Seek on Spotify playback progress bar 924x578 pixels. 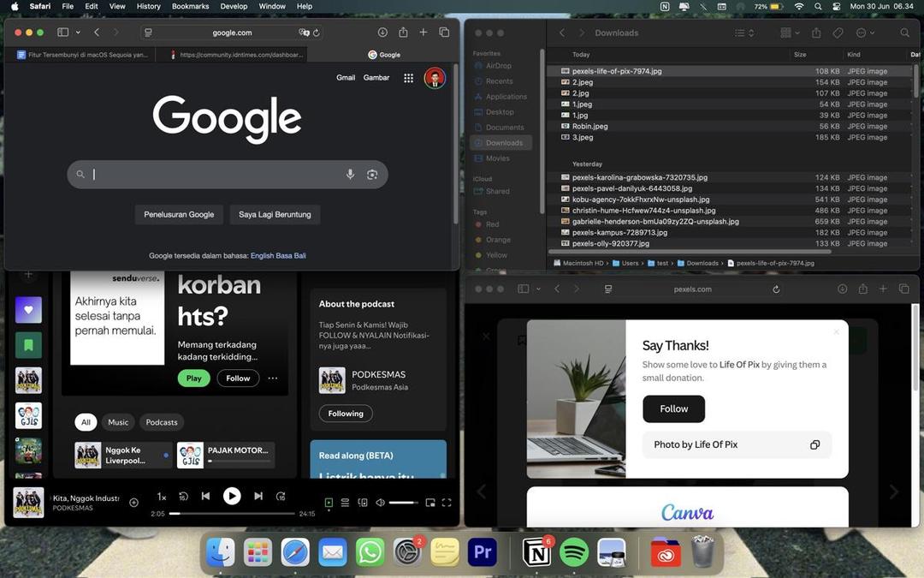[x=232, y=514]
